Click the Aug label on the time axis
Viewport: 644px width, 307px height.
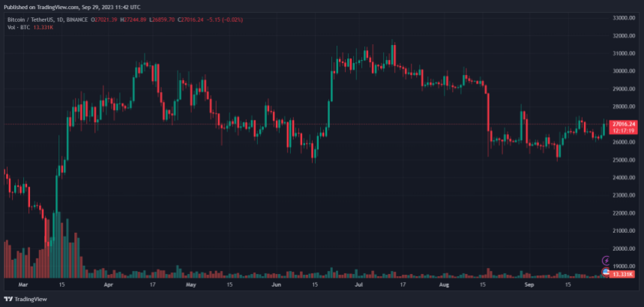pos(445,285)
